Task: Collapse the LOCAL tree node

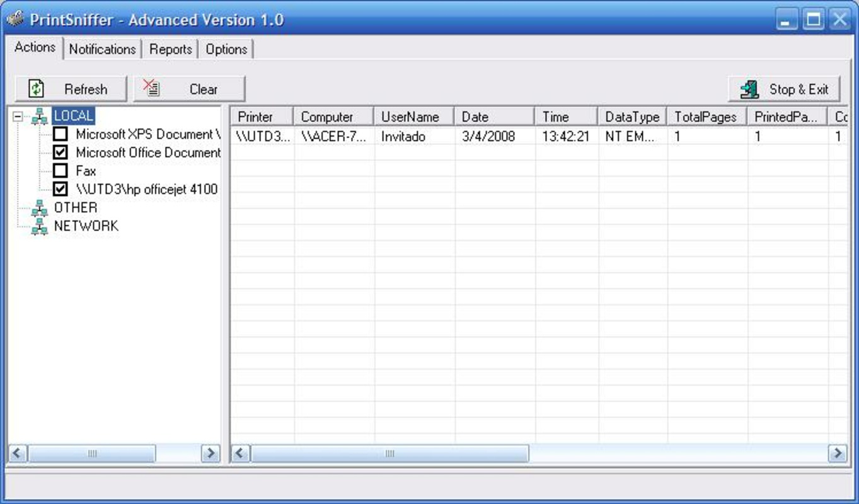Action: click(x=18, y=117)
